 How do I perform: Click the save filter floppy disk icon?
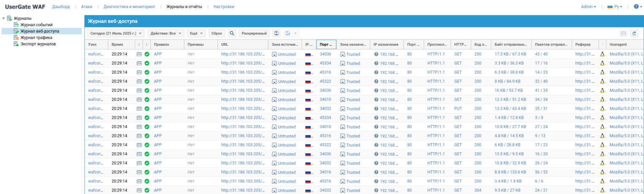276,33
